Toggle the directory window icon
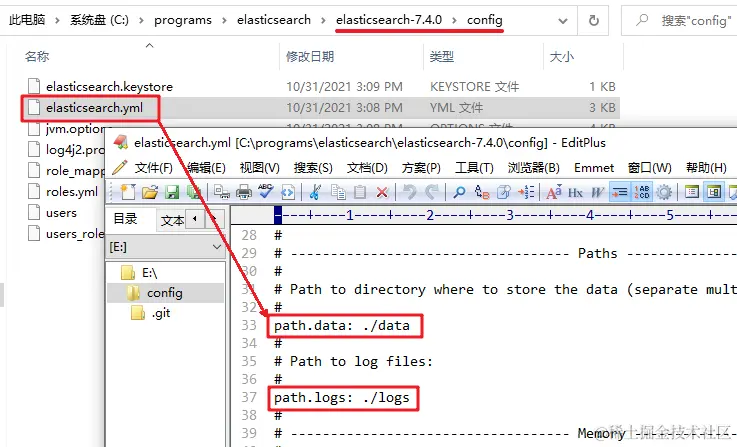Screen dimensions: 737x447 pyautogui.click(x=691, y=192)
